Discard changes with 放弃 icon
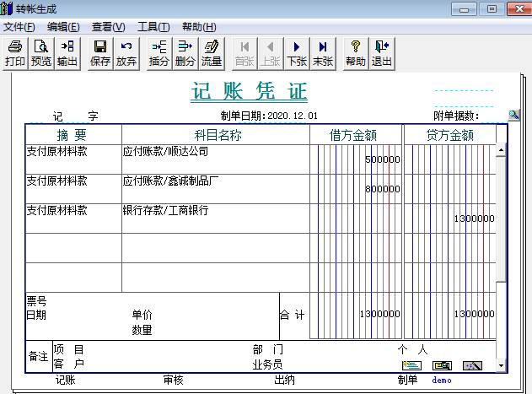Image resolution: width=532 pixels, height=394 pixels. point(126,53)
